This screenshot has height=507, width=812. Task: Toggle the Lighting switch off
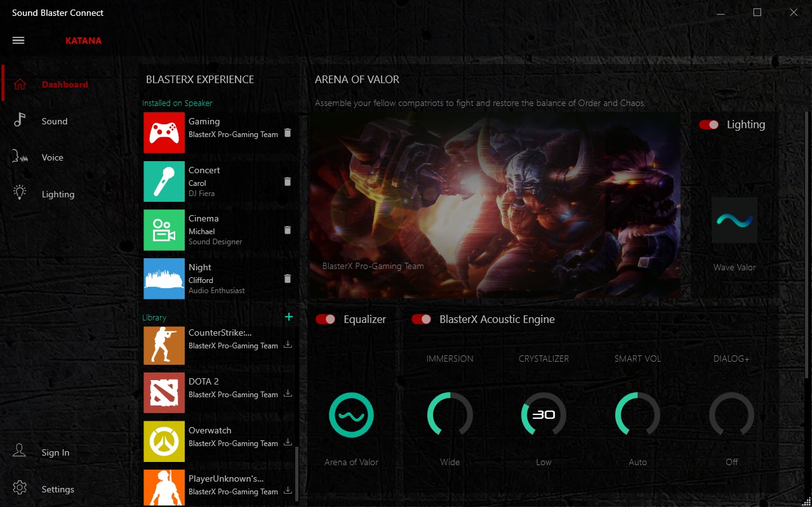709,124
